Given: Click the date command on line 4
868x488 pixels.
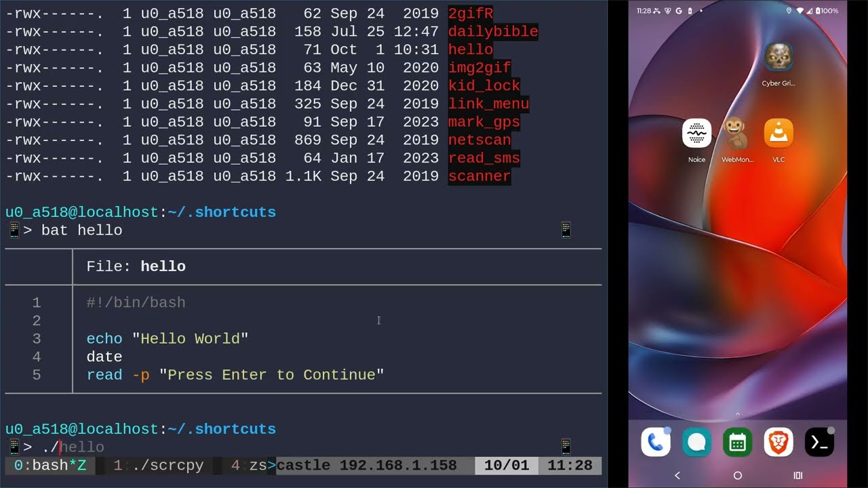Looking at the screenshot, I should (x=104, y=357).
